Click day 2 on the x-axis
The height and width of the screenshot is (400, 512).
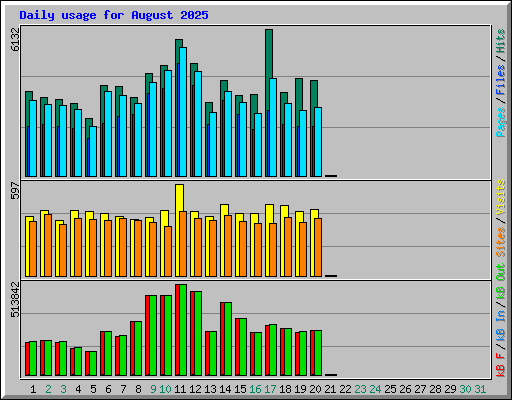point(48,389)
